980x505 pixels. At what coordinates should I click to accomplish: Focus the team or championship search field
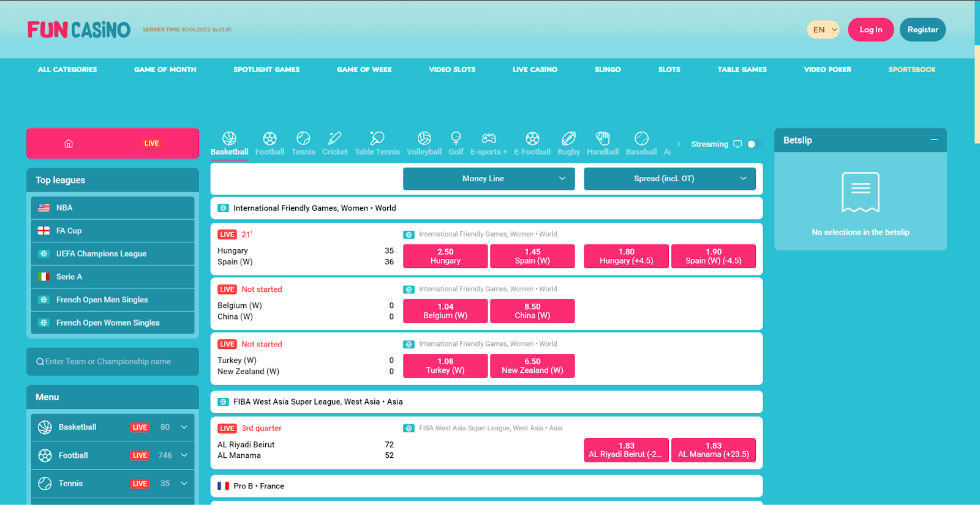pos(113,362)
